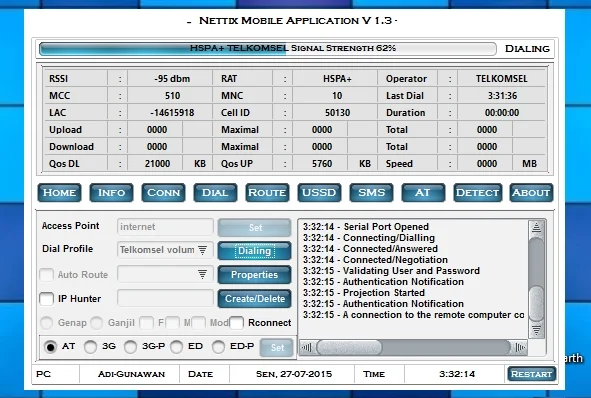The height and width of the screenshot is (398, 591).
Task: Open the SMS tab
Action: click(x=371, y=193)
